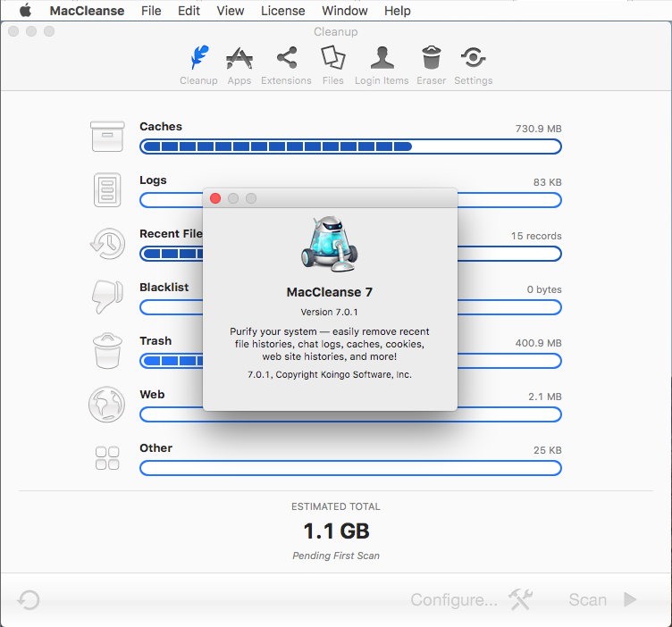Screen dimensions: 672x627
Task: Click the reset circular arrow icon
Action: coord(29,599)
